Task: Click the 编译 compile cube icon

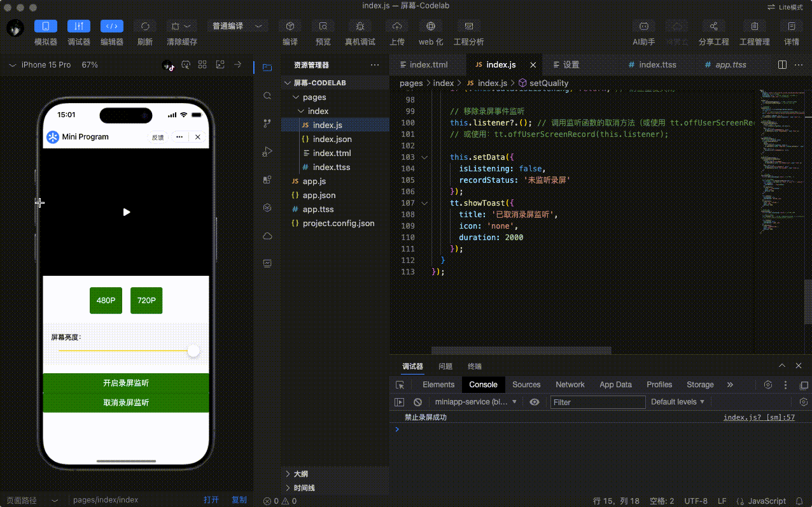Action: (x=290, y=26)
